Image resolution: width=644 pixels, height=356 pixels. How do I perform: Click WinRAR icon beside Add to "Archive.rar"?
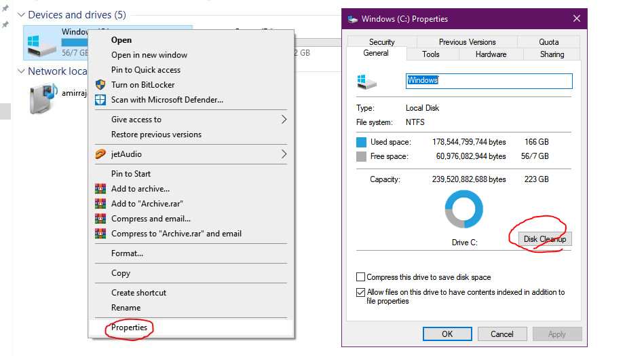100,204
